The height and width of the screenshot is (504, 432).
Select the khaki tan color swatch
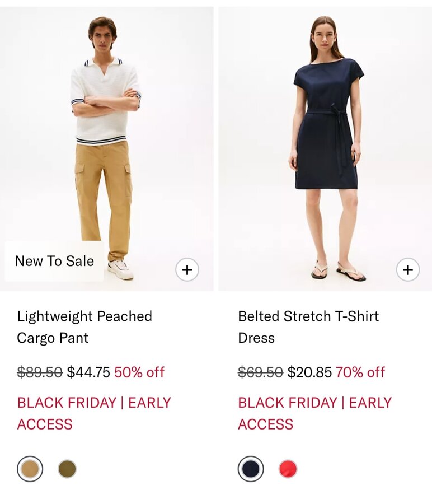tap(30, 469)
